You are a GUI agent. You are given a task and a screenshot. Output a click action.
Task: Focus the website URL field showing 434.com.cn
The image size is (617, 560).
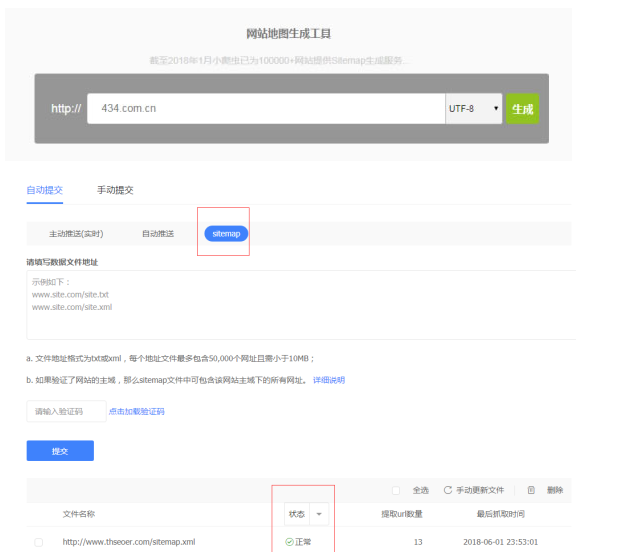point(265,108)
